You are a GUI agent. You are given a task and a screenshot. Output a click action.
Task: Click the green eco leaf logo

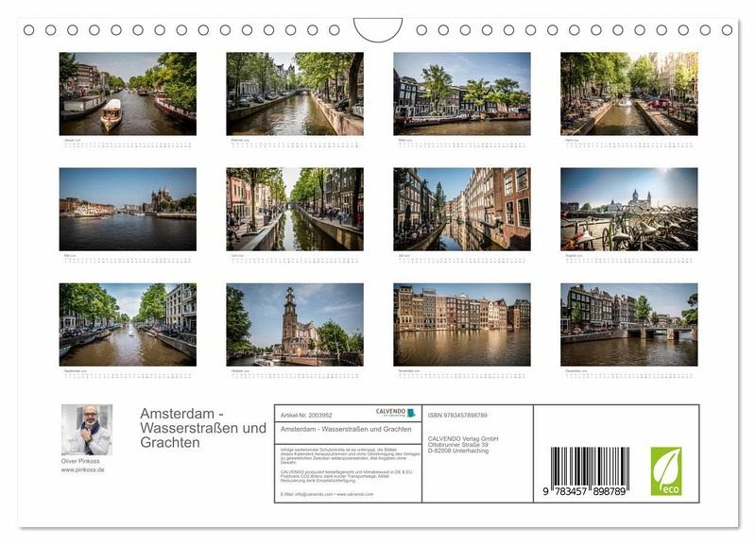(x=665, y=471)
